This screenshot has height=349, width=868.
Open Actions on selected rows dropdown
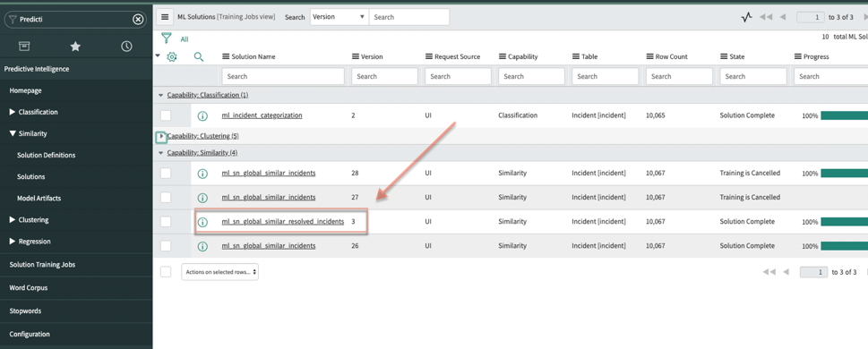coord(219,272)
